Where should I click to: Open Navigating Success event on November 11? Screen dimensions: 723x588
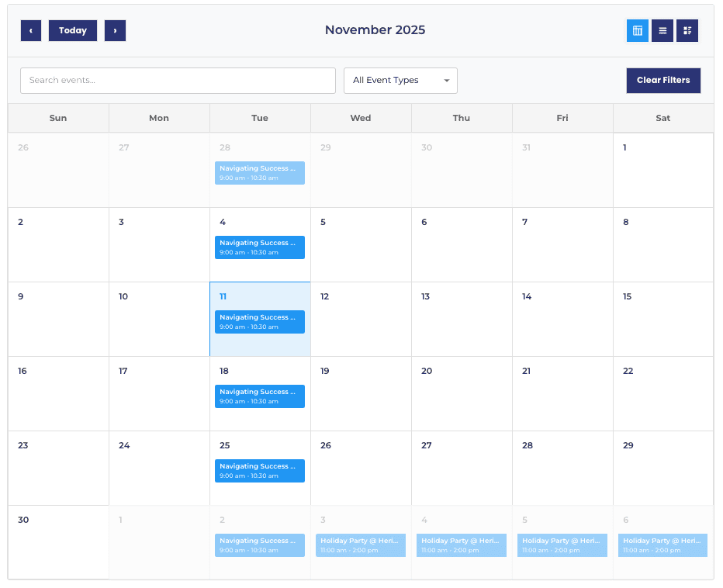click(x=260, y=322)
